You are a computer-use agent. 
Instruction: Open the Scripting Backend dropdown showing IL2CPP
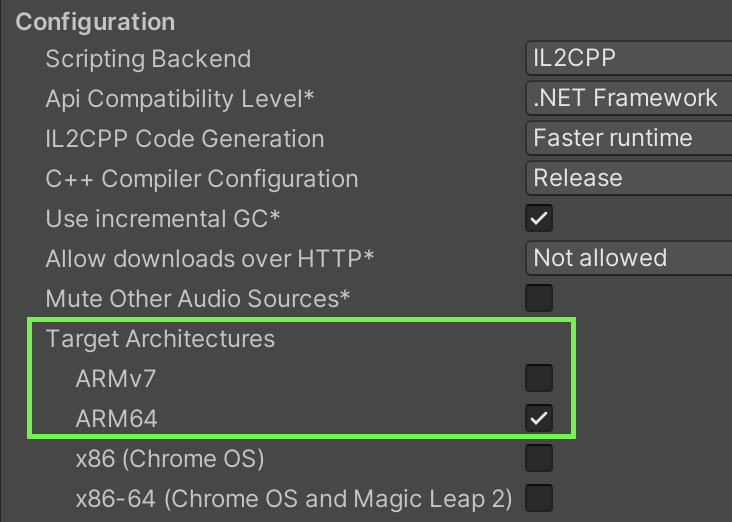click(x=628, y=58)
